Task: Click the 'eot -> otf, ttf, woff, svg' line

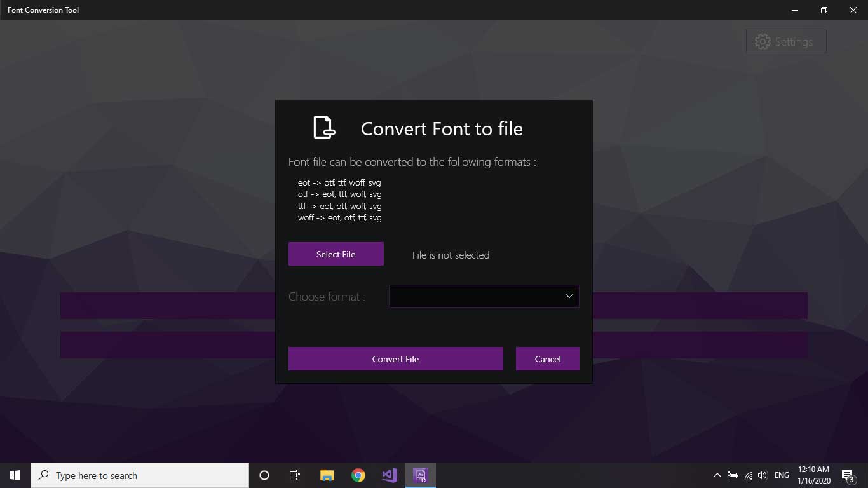Action: pyautogui.click(x=339, y=182)
